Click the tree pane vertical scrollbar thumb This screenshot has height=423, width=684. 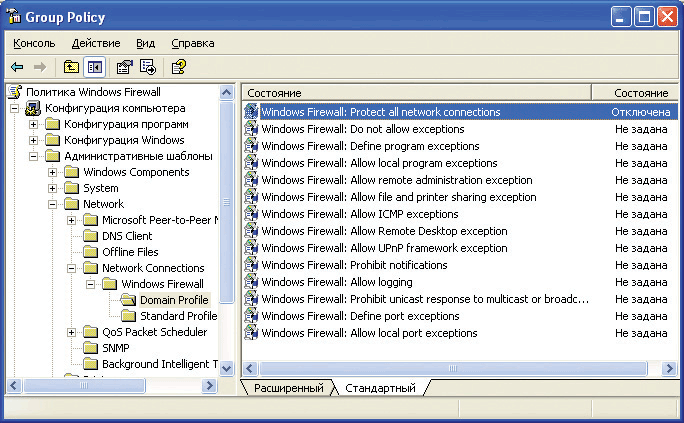tap(226, 201)
